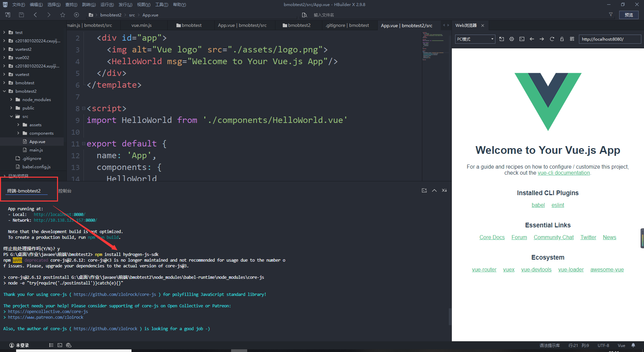
Task: Click the UTF-8 encoding in status bar
Action: click(603, 345)
